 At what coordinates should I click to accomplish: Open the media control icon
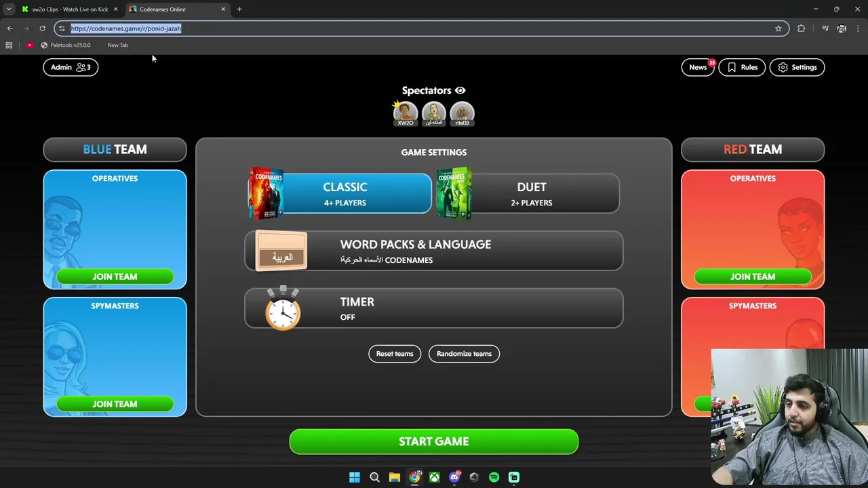[825, 28]
